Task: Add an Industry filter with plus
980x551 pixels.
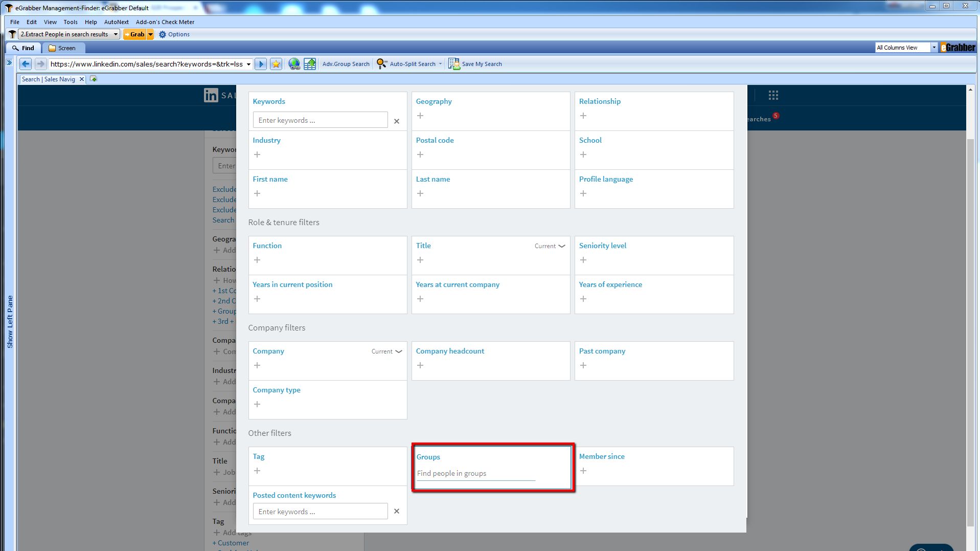Action: (257, 155)
